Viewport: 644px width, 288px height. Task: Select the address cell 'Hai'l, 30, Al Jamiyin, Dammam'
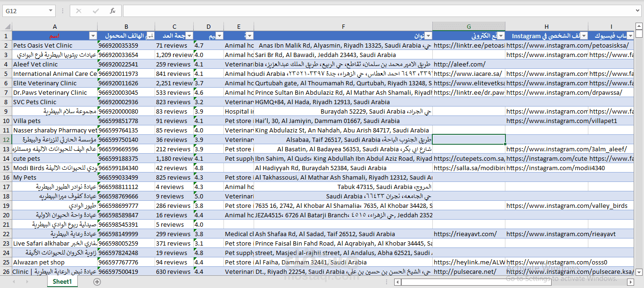pyautogui.click(x=343, y=121)
